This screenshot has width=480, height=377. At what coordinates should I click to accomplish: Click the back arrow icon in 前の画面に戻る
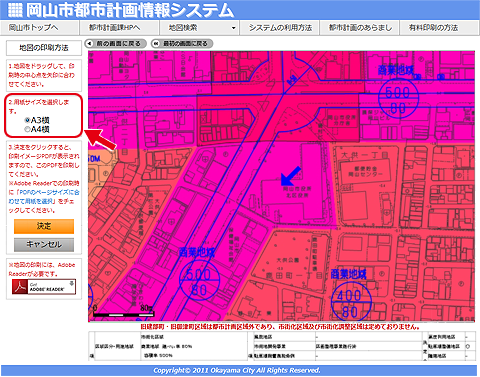pos(90,44)
